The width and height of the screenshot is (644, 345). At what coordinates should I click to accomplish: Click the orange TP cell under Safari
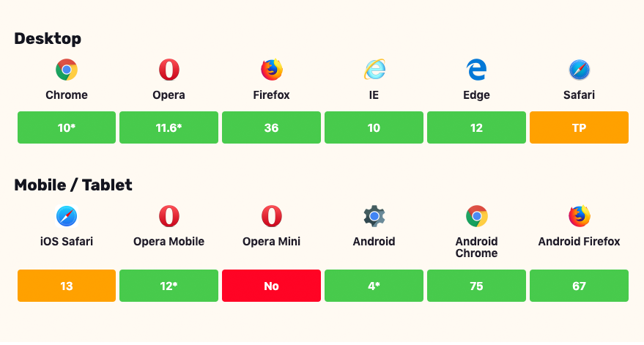[580, 127]
